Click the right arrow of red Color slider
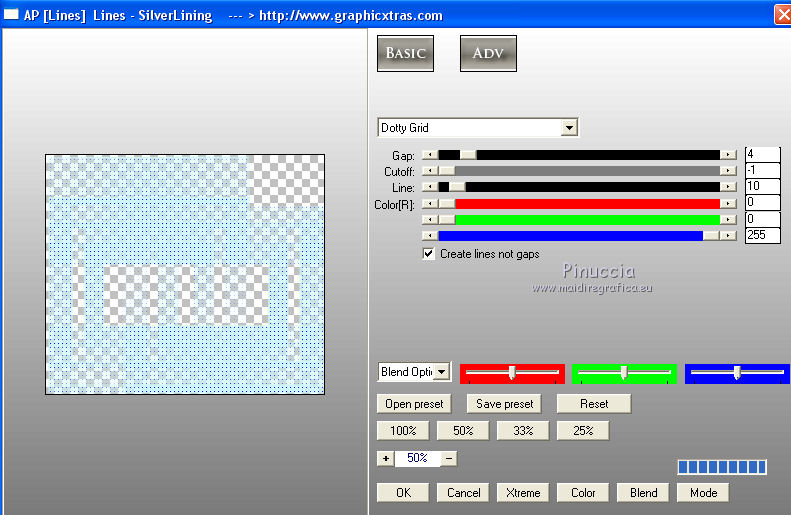The height and width of the screenshot is (515, 791). [728, 204]
